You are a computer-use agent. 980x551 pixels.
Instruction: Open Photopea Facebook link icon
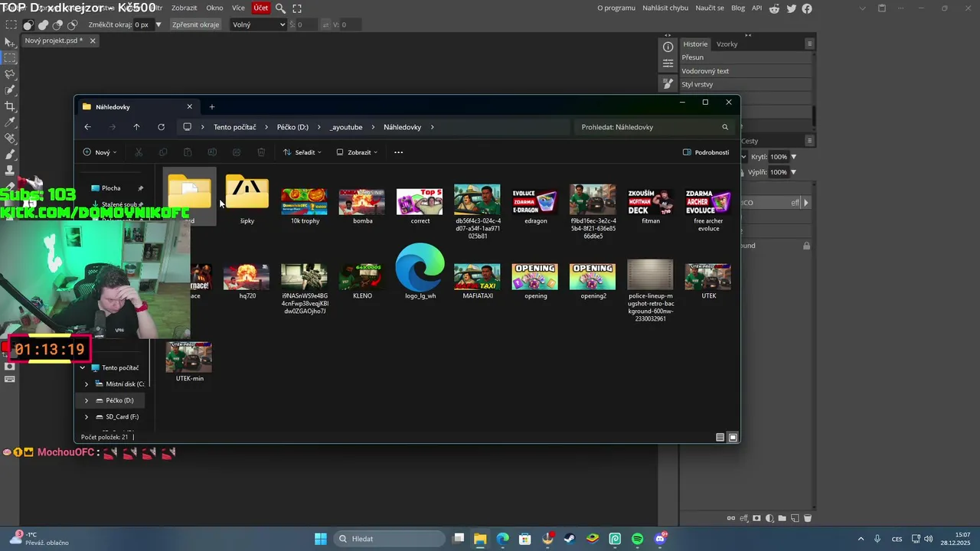tap(807, 8)
